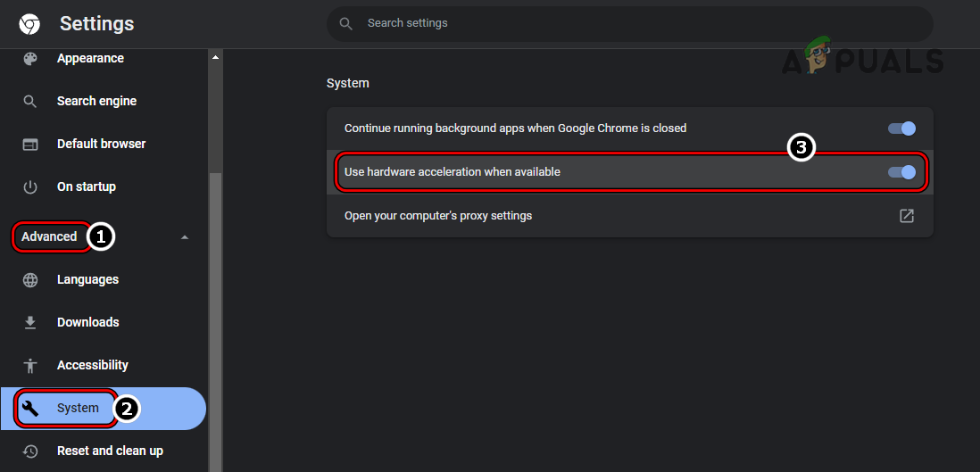
Task: Click the Chrome logo icon
Action: [29, 24]
